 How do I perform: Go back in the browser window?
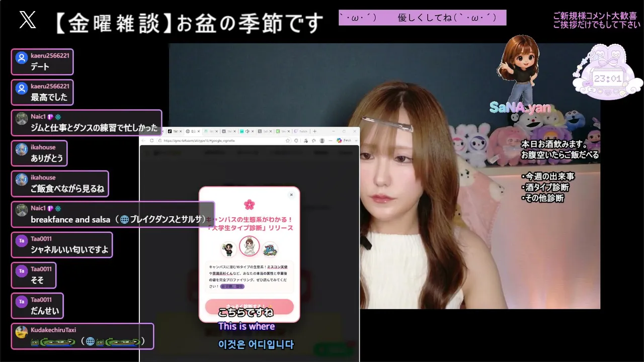pyautogui.click(x=143, y=141)
